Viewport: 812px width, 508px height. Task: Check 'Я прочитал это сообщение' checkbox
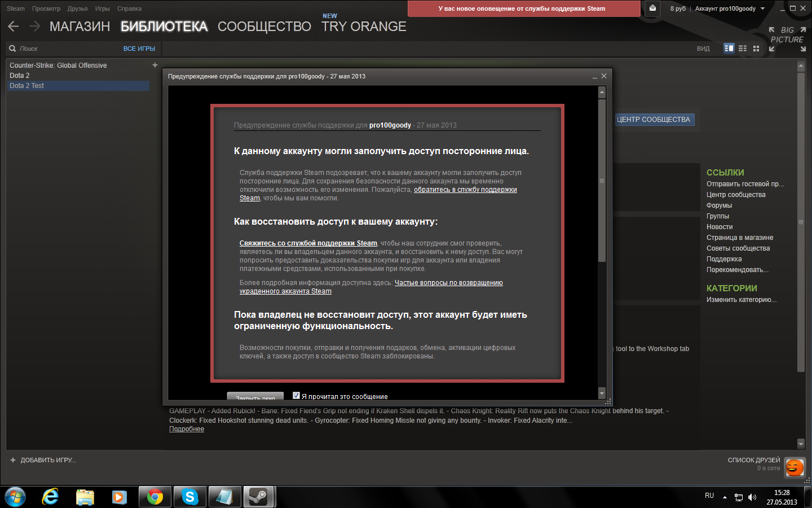pos(296,396)
